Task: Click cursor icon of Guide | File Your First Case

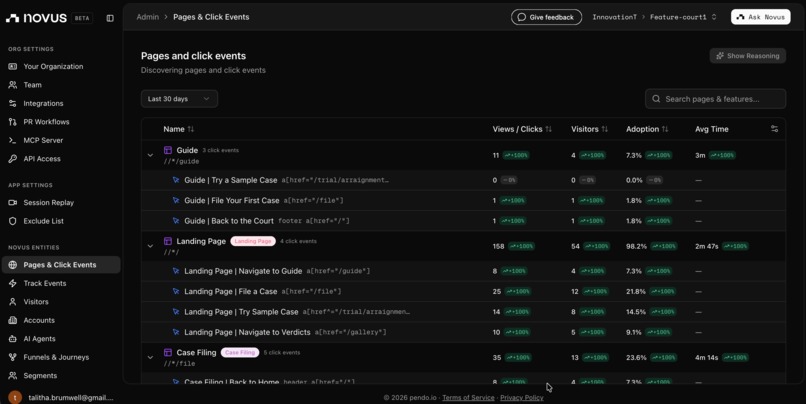Action: [x=176, y=200]
